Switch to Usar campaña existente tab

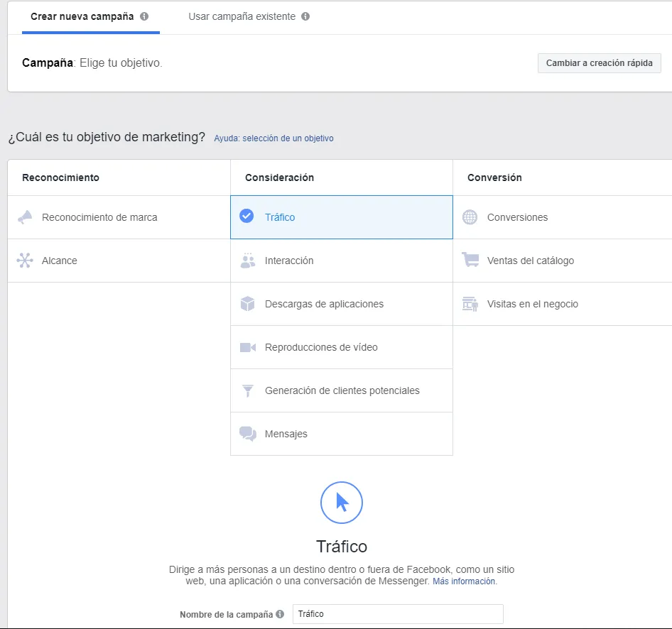249,17
